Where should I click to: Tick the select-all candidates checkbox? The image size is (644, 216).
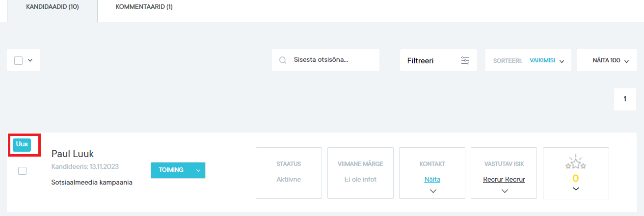coord(19,60)
